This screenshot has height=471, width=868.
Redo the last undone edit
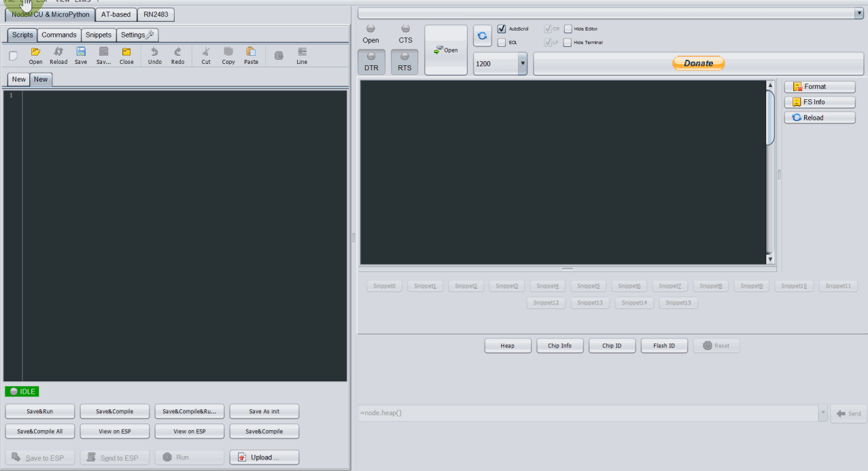click(x=177, y=56)
